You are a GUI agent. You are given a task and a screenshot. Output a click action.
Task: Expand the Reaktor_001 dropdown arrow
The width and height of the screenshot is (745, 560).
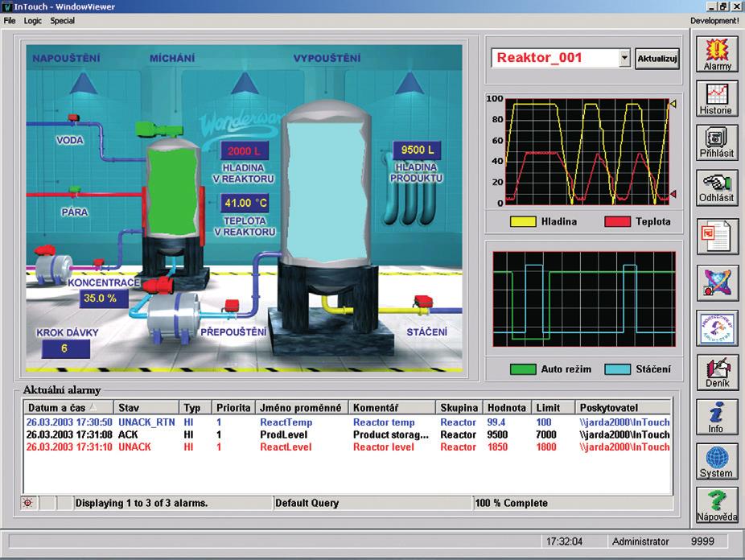point(625,59)
